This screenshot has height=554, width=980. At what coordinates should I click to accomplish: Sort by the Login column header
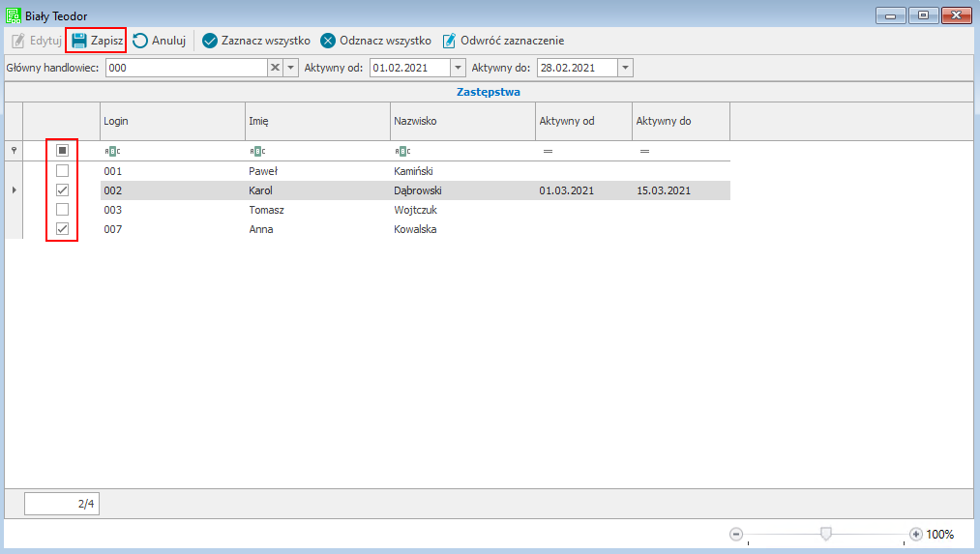point(172,121)
